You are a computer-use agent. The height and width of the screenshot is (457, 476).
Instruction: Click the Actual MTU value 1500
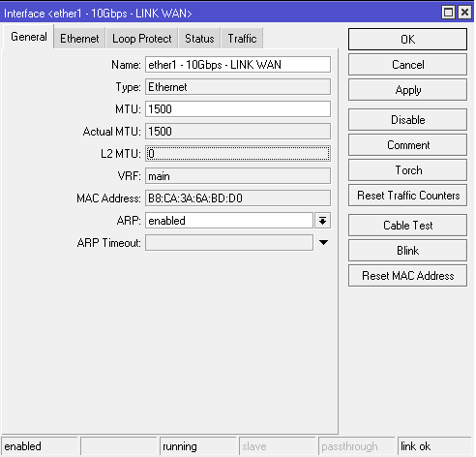pos(238,132)
